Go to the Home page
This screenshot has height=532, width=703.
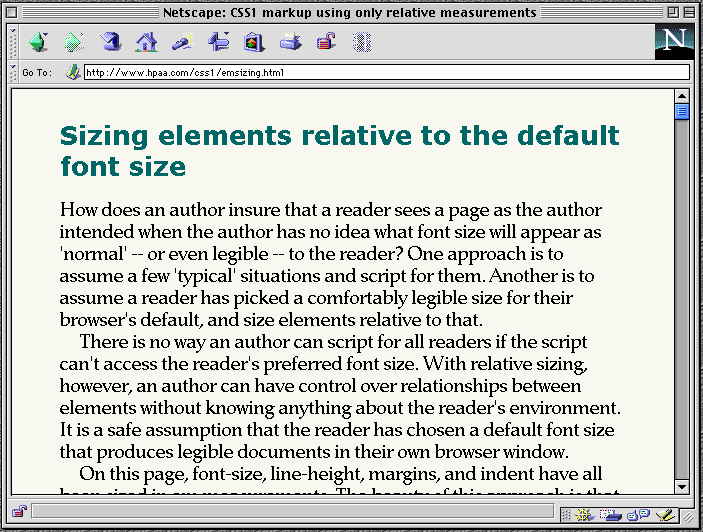point(146,42)
